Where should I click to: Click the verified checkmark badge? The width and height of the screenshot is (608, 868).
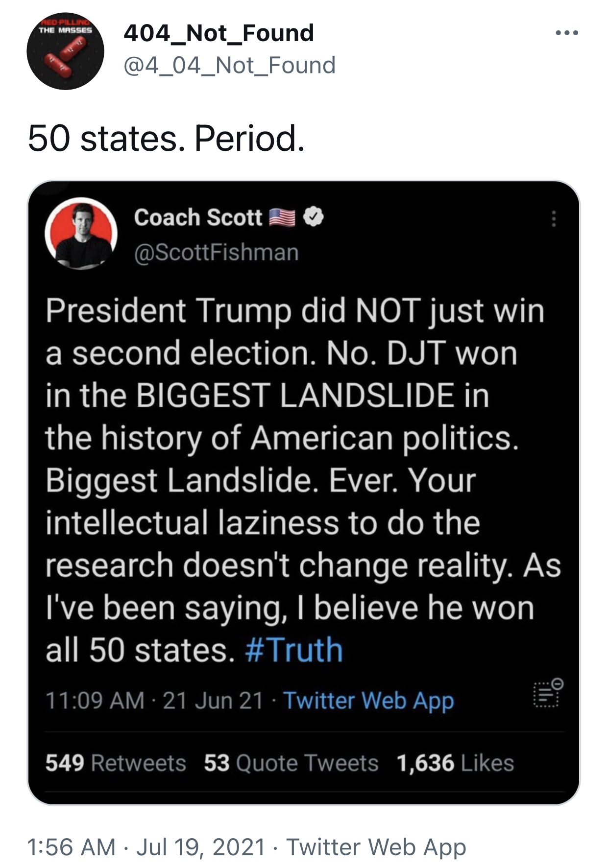(313, 217)
